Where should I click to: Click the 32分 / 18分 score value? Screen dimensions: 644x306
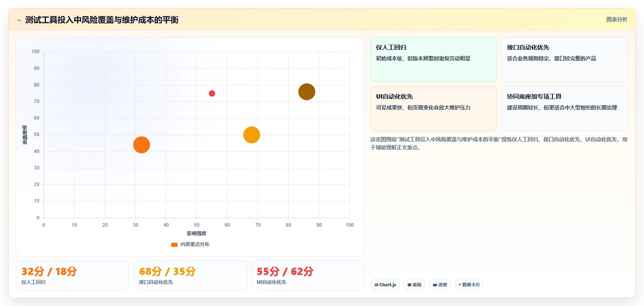click(49, 271)
